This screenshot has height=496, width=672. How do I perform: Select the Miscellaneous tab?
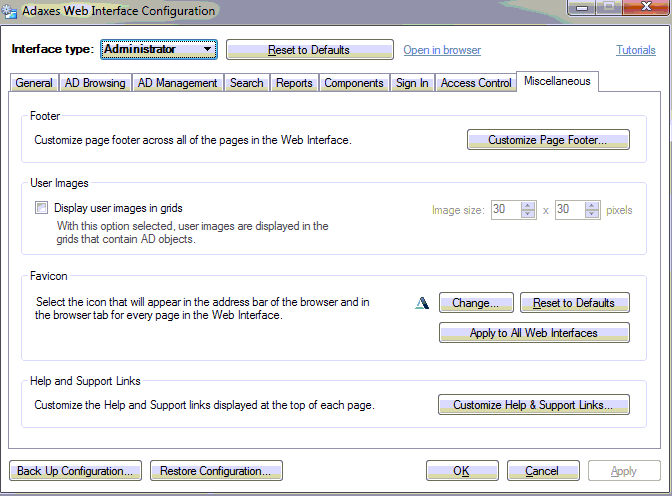pyautogui.click(x=557, y=81)
